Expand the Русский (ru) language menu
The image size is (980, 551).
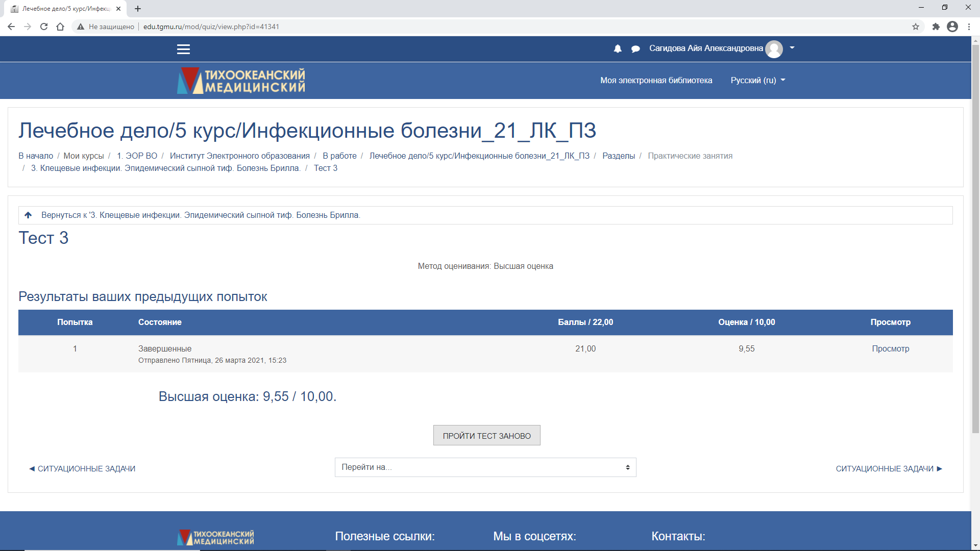pos(757,80)
